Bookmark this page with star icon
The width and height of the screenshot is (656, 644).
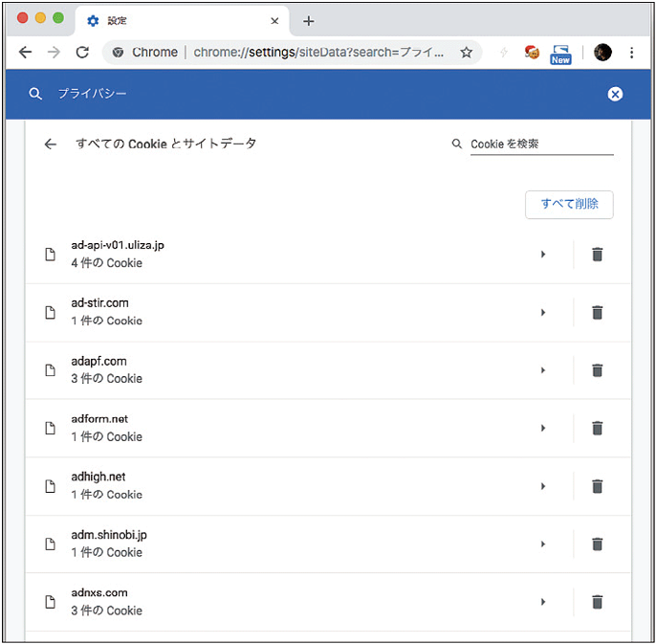[466, 53]
